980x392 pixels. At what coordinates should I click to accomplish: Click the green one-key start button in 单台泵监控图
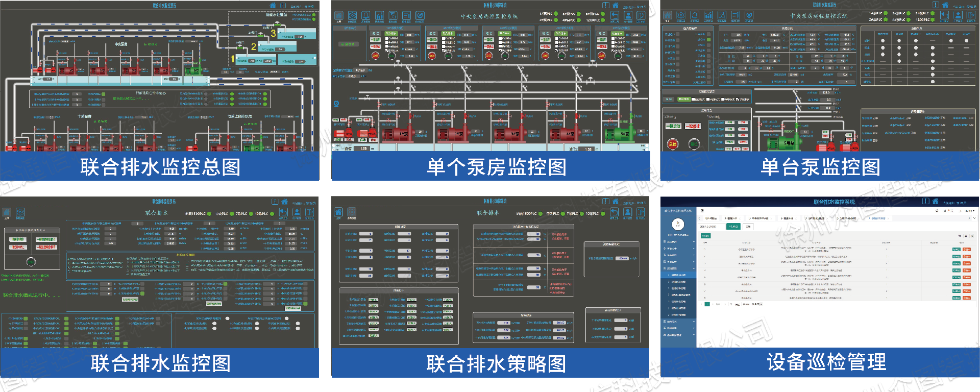(673, 126)
